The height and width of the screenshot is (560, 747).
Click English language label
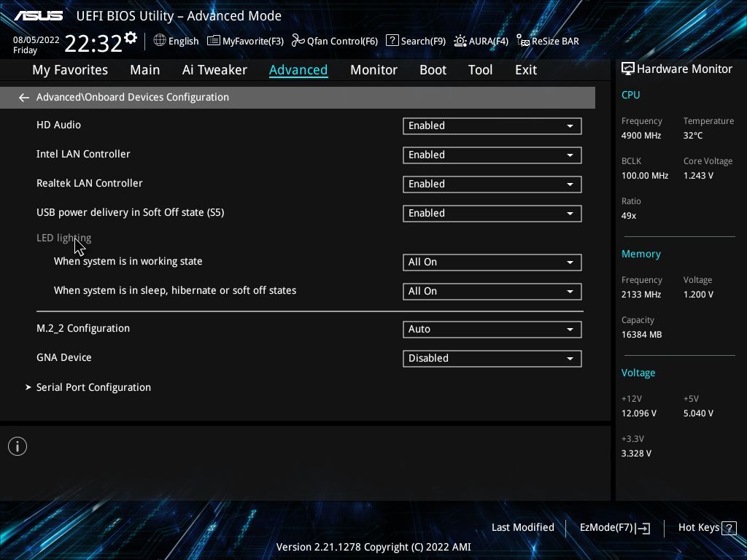coord(183,42)
